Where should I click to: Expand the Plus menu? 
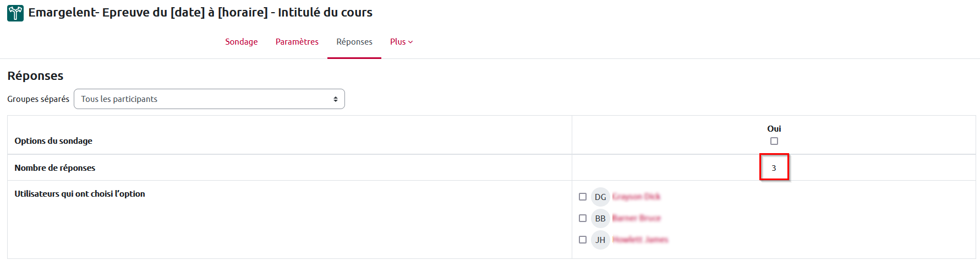pos(401,42)
